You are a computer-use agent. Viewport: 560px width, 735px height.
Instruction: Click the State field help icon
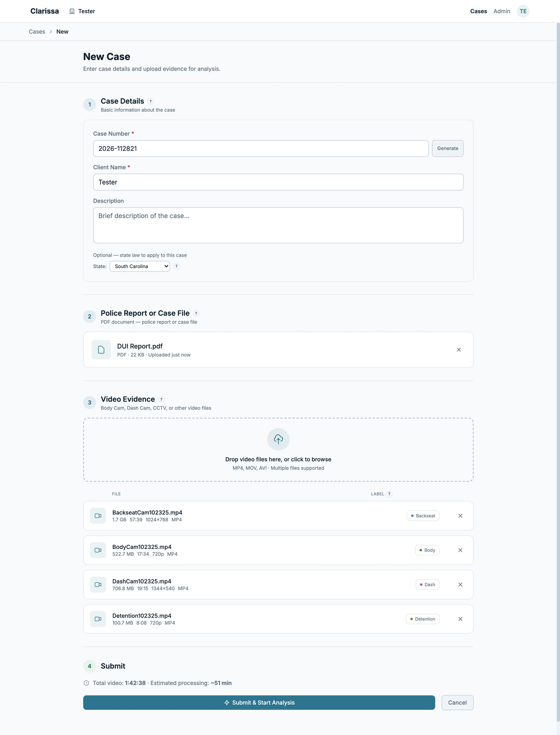coord(176,266)
